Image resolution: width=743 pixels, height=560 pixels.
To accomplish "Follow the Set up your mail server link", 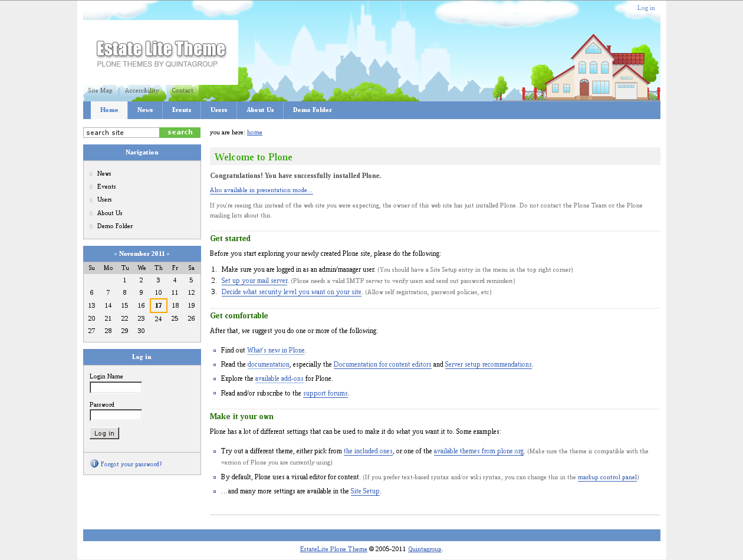I will 254,281.
